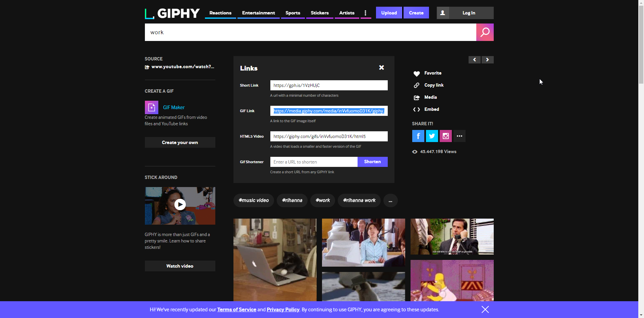Image resolution: width=644 pixels, height=318 pixels.
Task: Click the Favorite heart icon
Action: 417,74
